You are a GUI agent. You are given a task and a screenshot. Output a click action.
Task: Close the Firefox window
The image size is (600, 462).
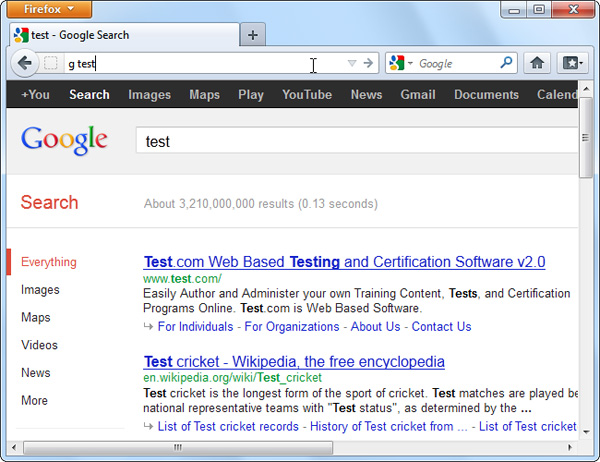tap(573, 10)
